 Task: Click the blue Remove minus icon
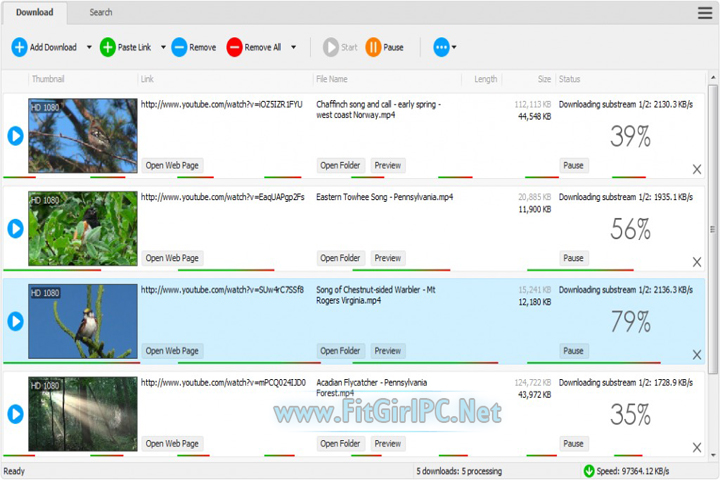tap(179, 47)
